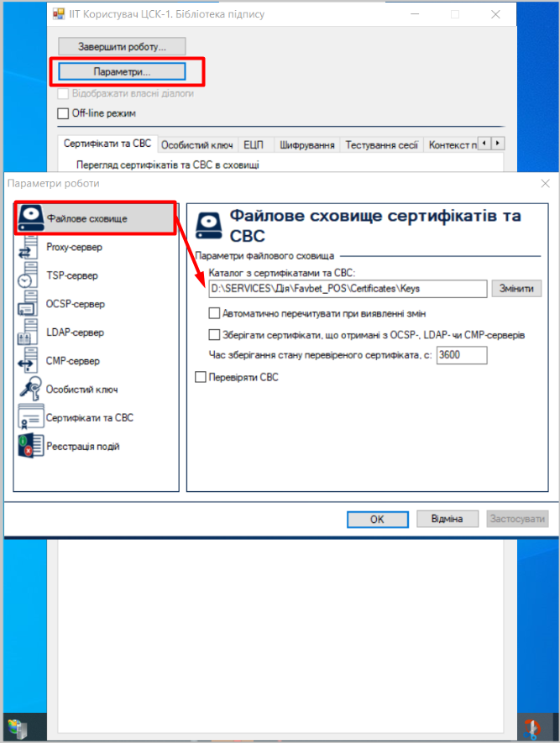Screen dimensions: 560x743
Task: Switch to Особистий ключ tab
Action: click(197, 145)
